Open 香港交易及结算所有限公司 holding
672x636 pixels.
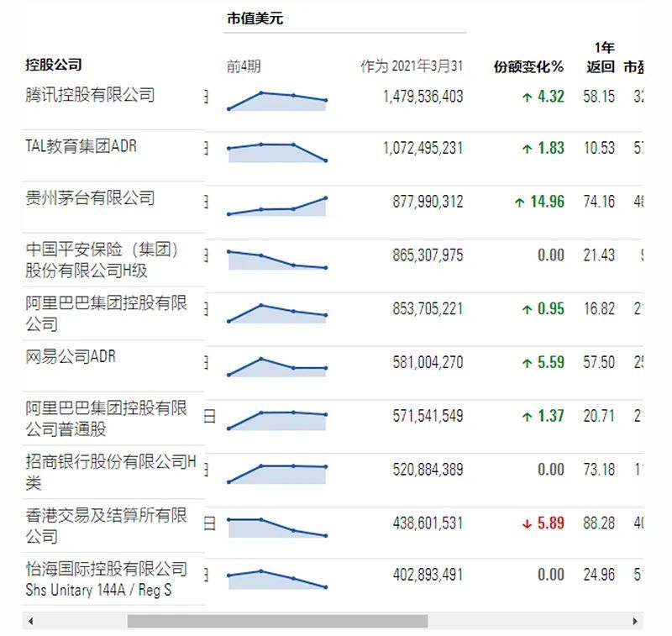tap(107, 525)
